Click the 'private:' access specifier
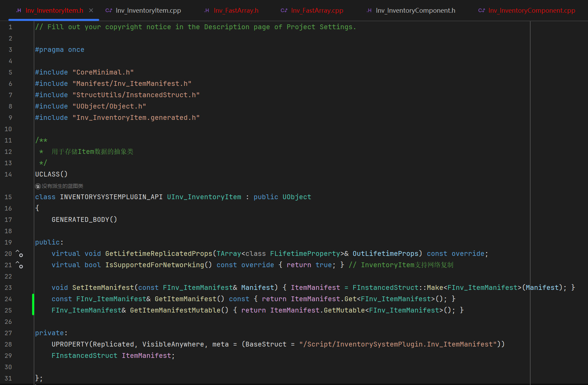 coord(52,333)
